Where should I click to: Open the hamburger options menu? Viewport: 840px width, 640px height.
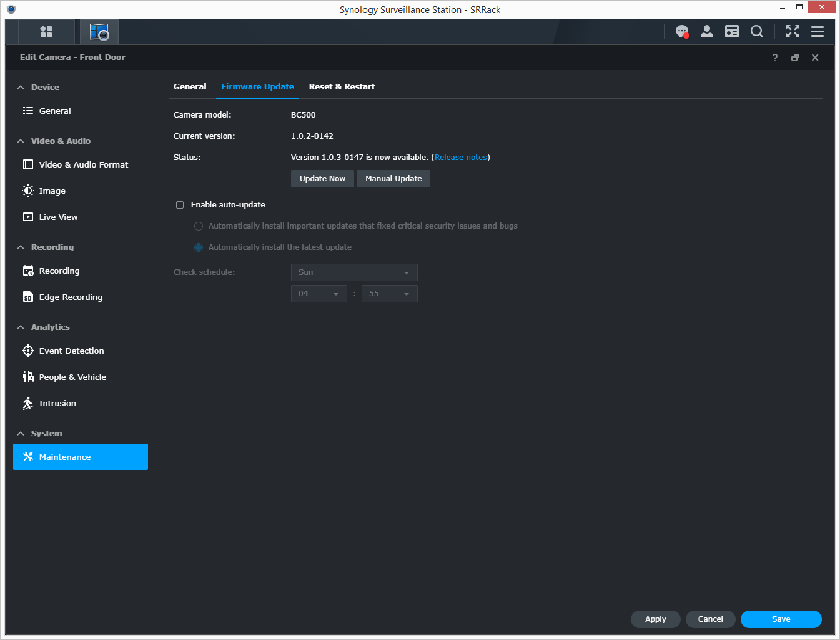818,32
